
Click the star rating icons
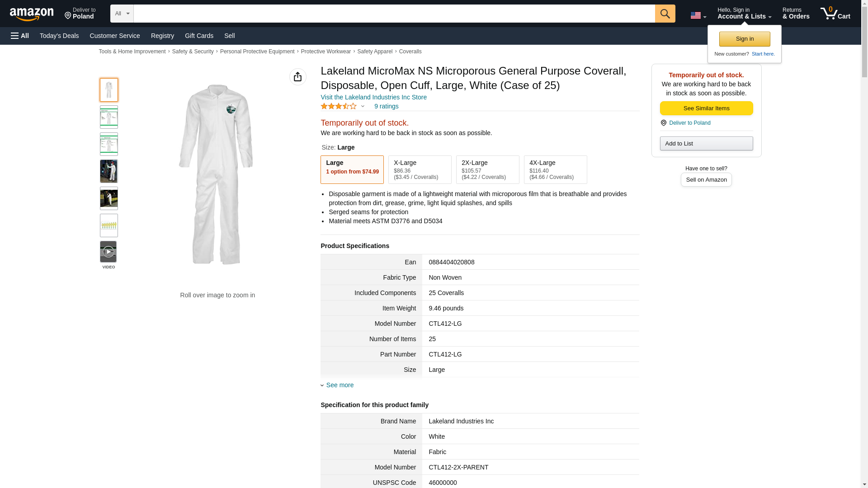pyautogui.click(x=339, y=106)
